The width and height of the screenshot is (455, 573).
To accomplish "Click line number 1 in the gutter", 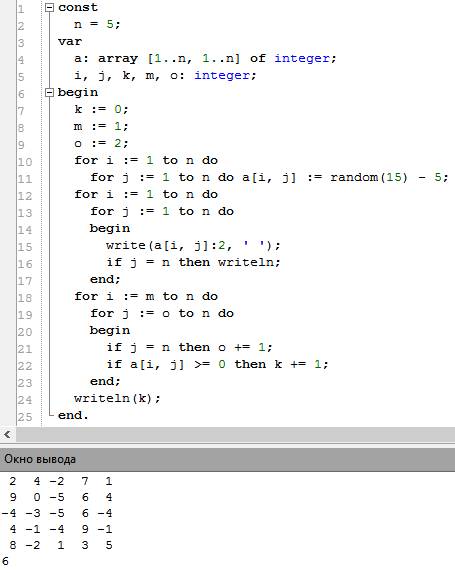I will click(x=21, y=9).
